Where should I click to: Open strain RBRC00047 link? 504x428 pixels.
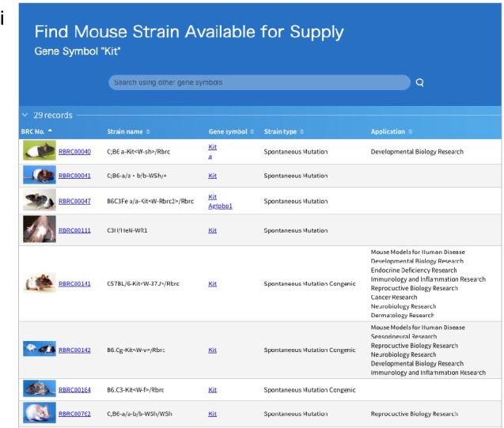[75, 202]
